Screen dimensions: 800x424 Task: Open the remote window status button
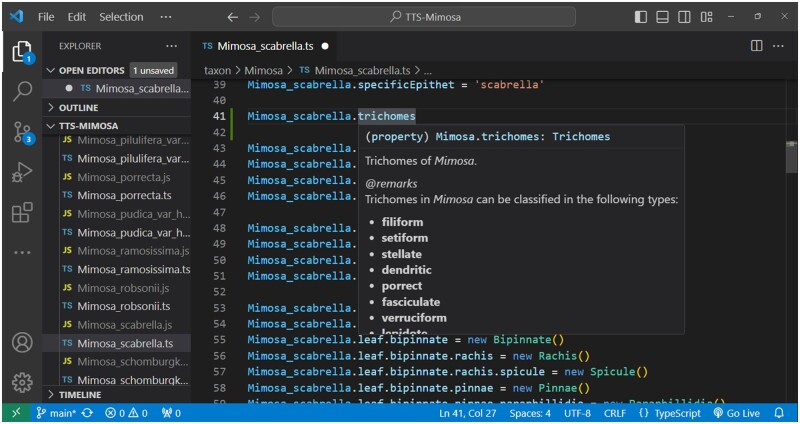(x=16, y=413)
